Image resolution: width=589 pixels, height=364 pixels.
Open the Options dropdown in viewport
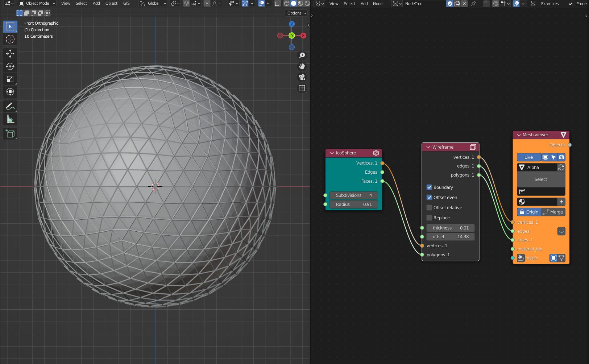pyautogui.click(x=296, y=13)
